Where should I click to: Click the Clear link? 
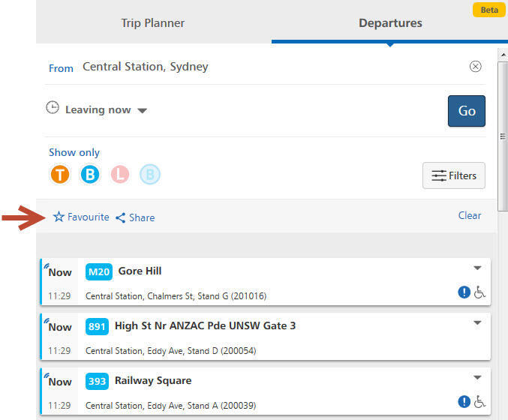click(470, 215)
